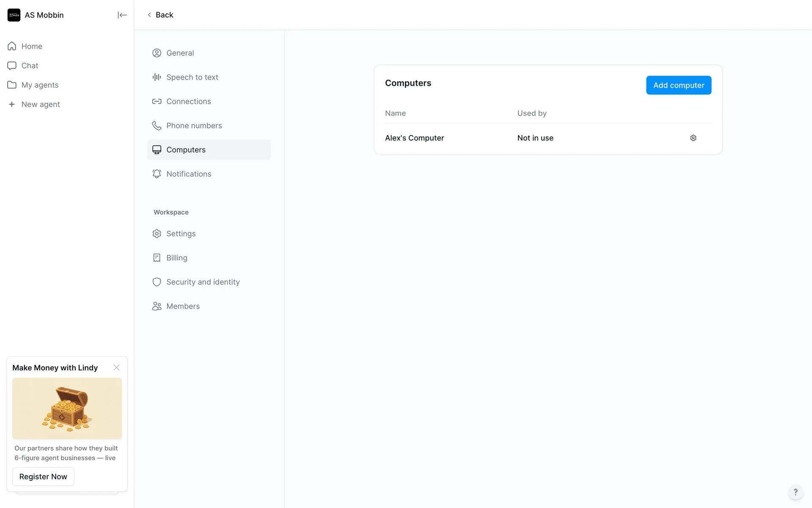
Task: Create a New agent
Action: [x=40, y=105]
